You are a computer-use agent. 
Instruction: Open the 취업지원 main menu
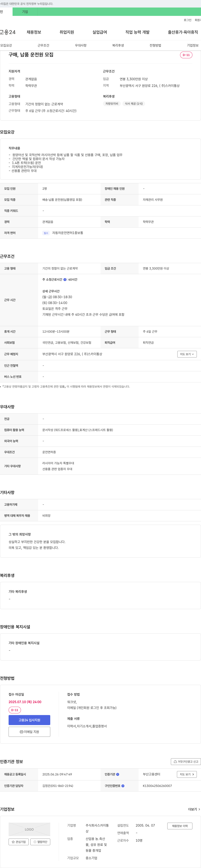pyautogui.click(x=67, y=32)
